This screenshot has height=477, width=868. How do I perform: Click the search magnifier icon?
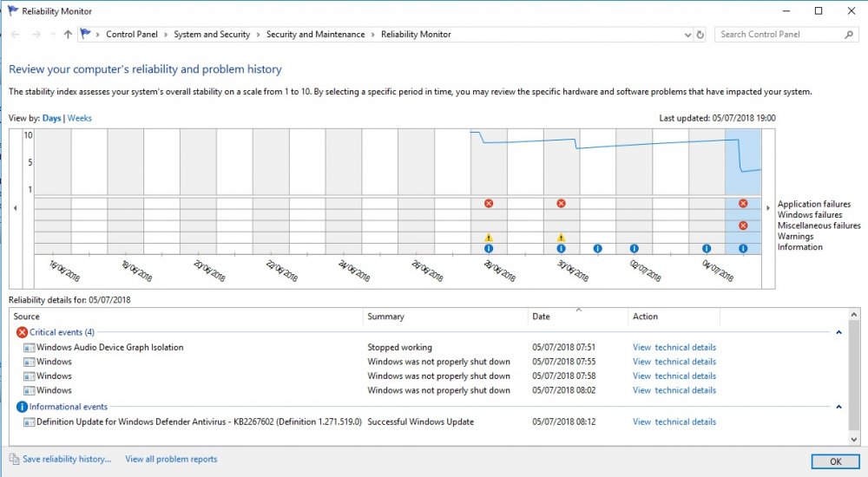[849, 35]
